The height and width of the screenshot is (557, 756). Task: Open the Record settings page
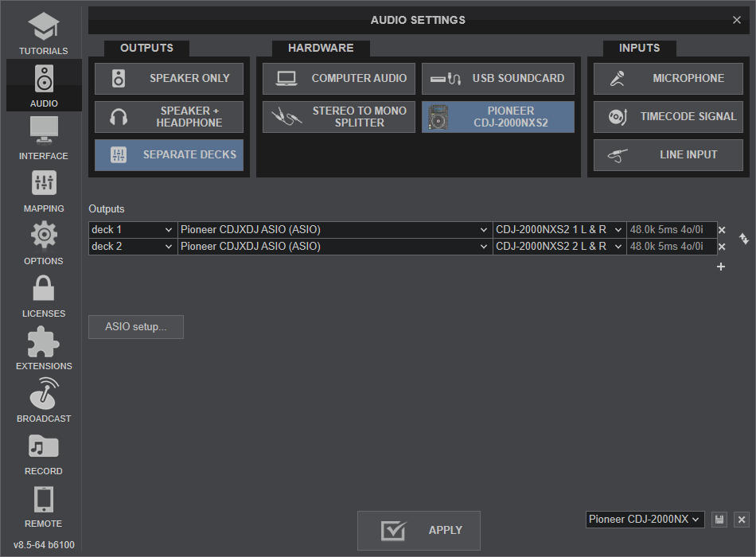(44, 453)
